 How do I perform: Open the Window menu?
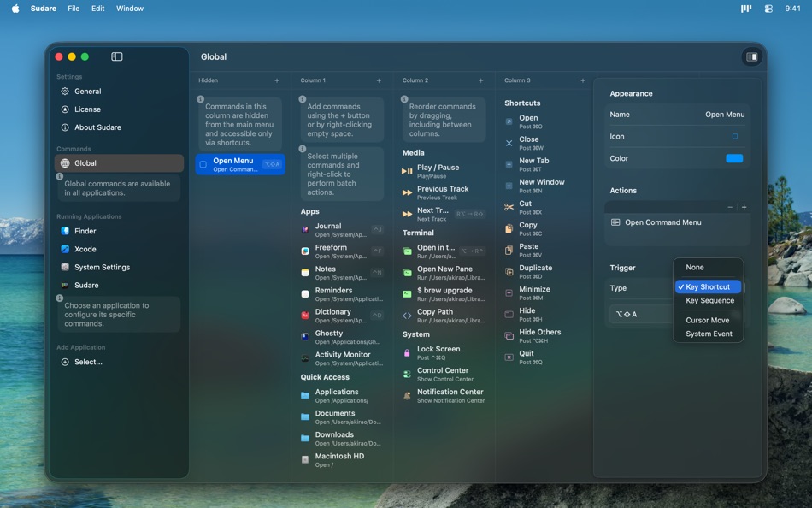coord(130,9)
